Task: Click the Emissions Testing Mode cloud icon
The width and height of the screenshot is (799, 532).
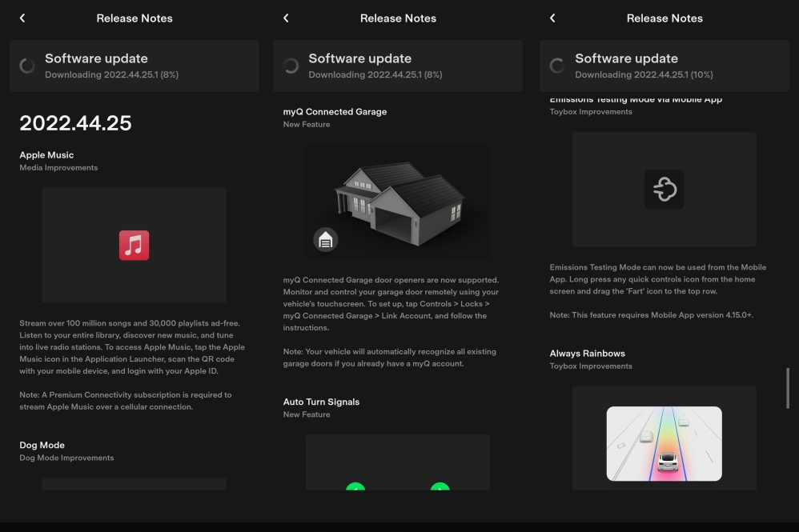Action: [664, 190]
